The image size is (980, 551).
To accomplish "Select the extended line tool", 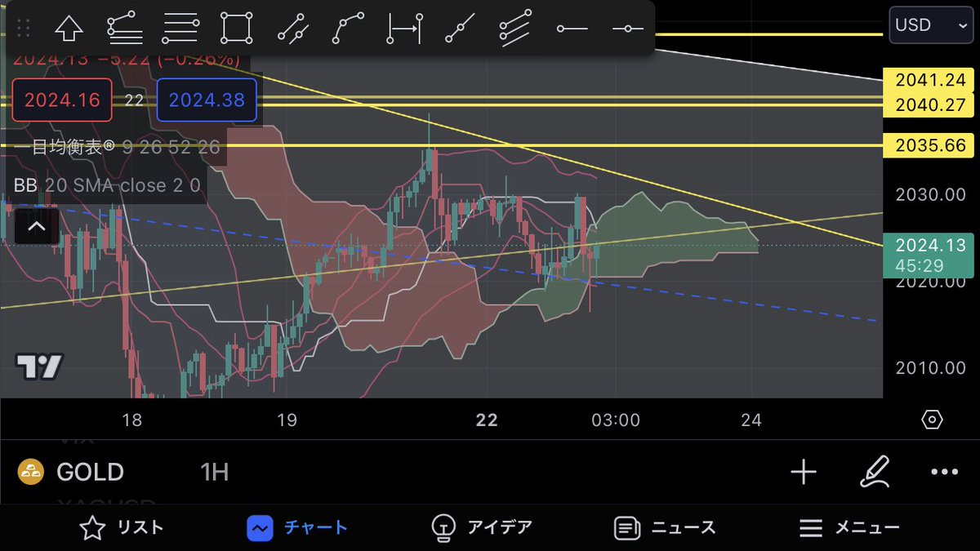I will pyautogui.click(x=292, y=29).
